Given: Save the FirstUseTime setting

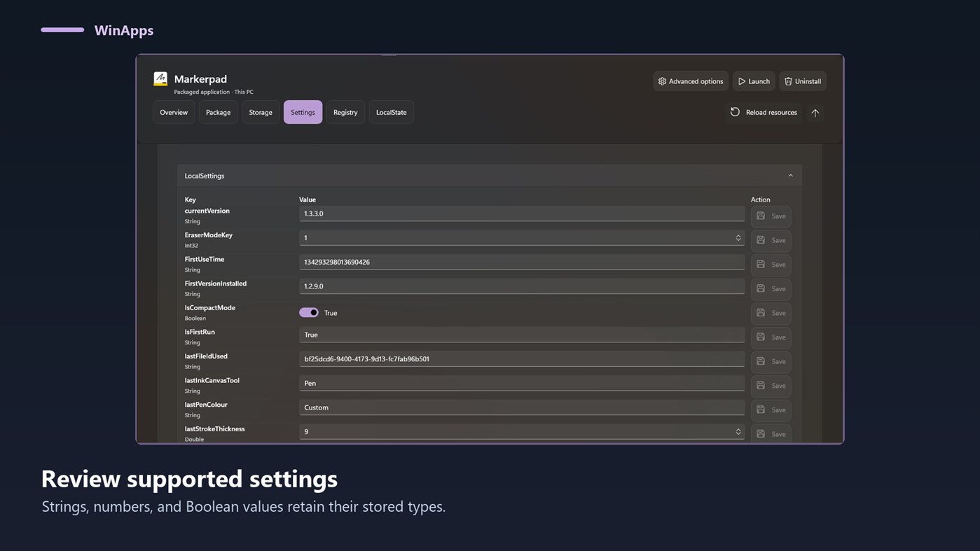Looking at the screenshot, I should [771, 265].
